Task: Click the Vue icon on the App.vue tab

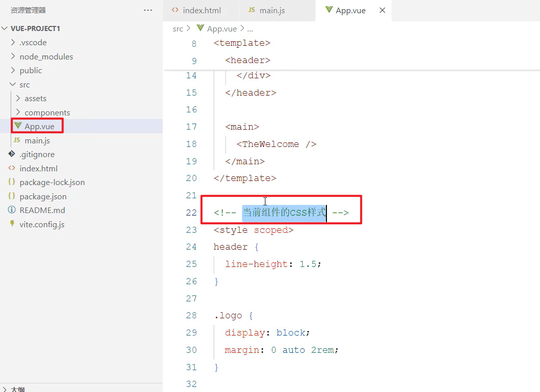Action: 329,10
